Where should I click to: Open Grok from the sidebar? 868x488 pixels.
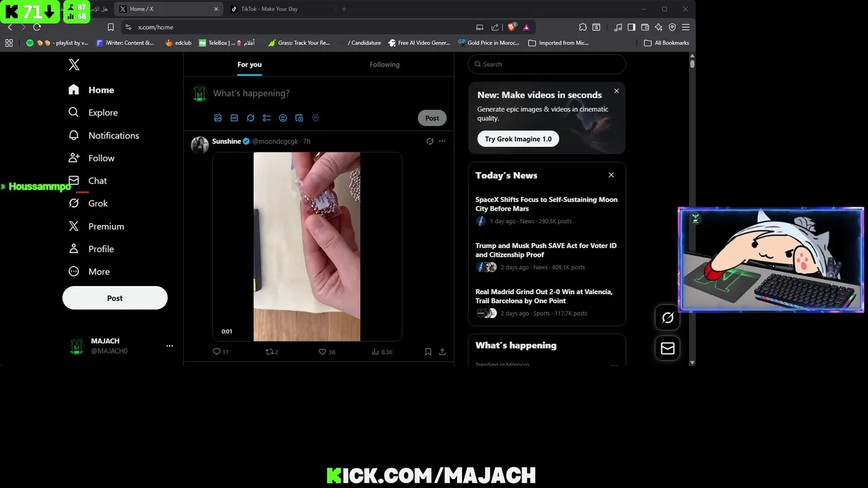(x=89, y=203)
